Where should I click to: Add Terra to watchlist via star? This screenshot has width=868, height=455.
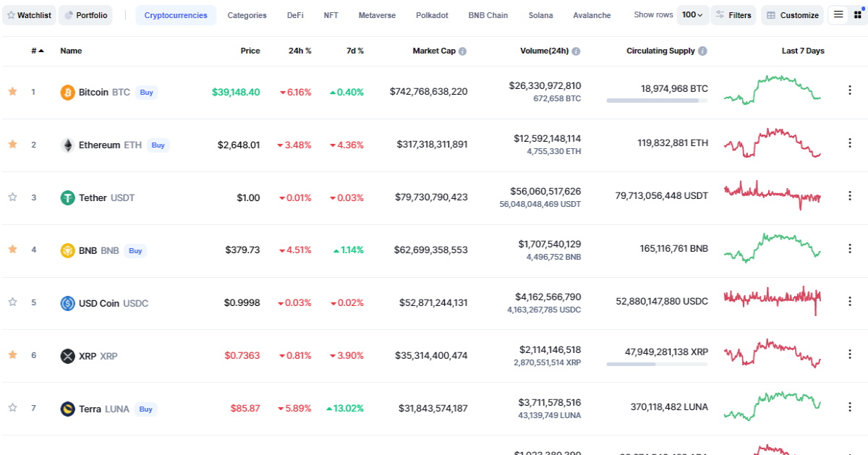point(12,408)
